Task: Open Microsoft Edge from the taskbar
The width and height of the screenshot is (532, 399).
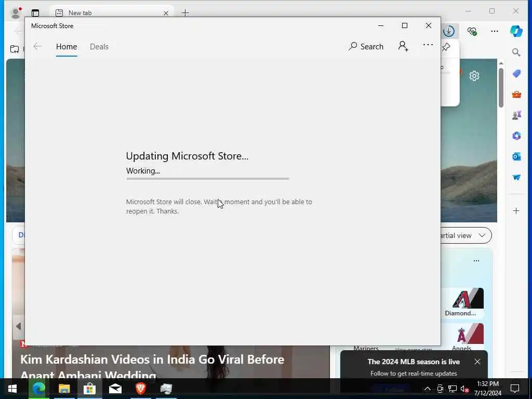Action: (x=38, y=389)
